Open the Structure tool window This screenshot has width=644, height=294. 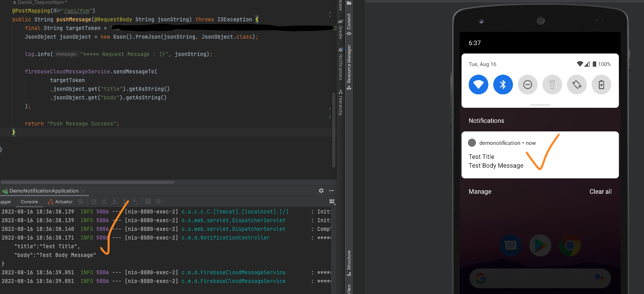click(349, 263)
